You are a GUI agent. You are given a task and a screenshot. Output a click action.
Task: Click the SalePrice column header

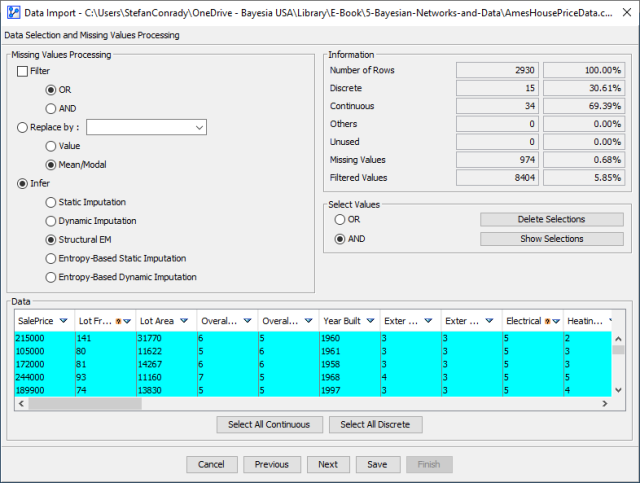(44, 321)
